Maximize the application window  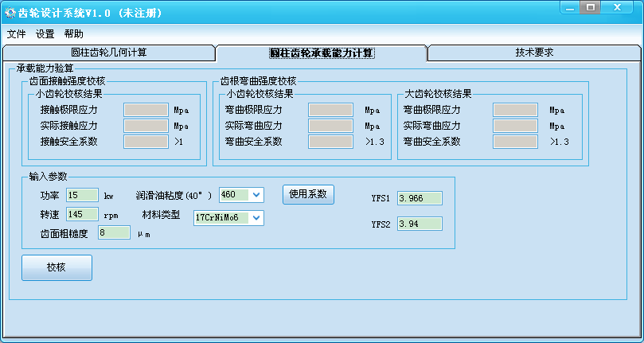click(x=590, y=7)
